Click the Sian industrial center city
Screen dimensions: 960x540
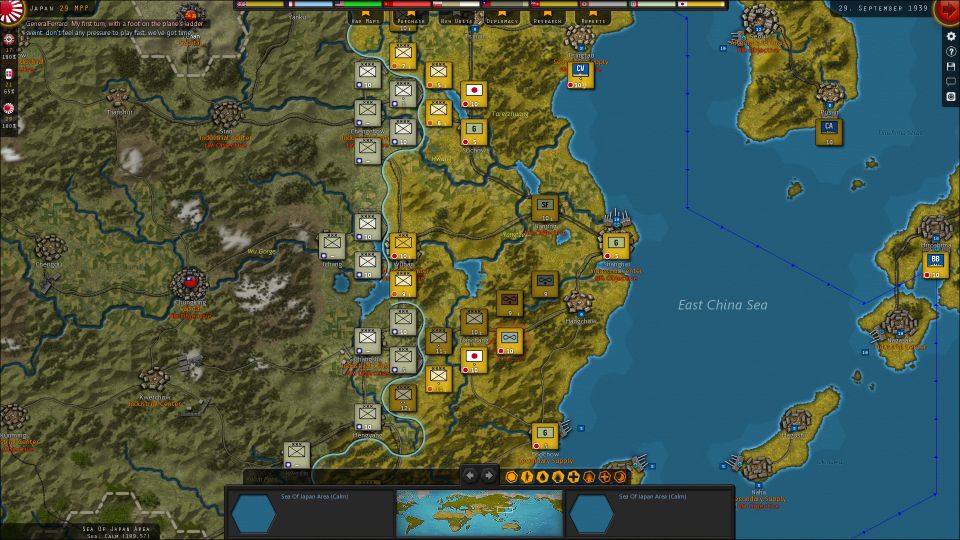point(227,114)
